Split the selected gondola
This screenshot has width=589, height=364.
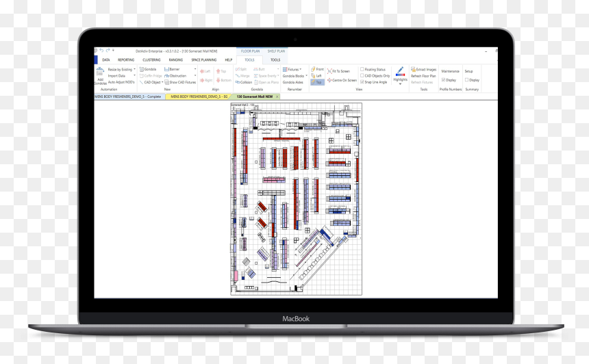[x=241, y=69]
